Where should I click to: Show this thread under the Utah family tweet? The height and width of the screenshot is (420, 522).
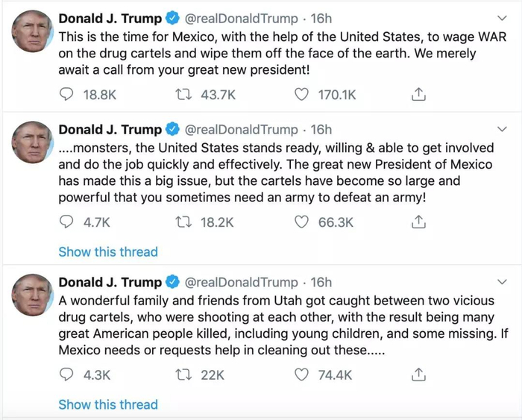coord(108,405)
